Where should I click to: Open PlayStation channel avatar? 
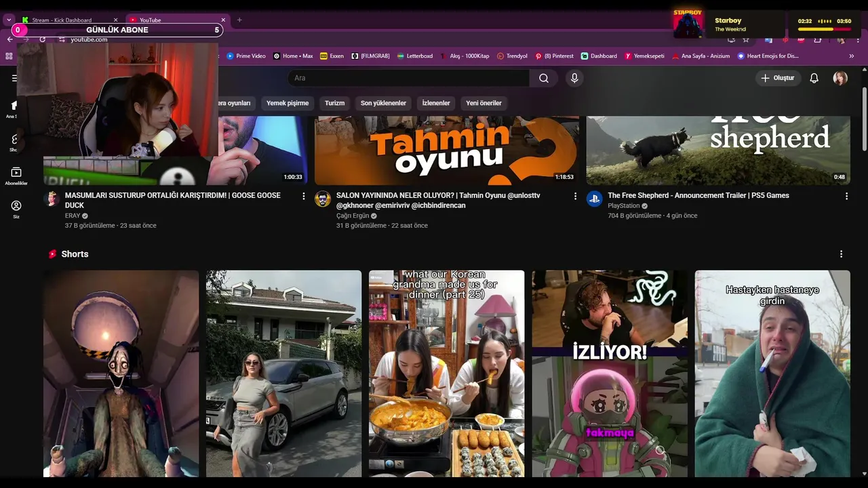tap(595, 199)
